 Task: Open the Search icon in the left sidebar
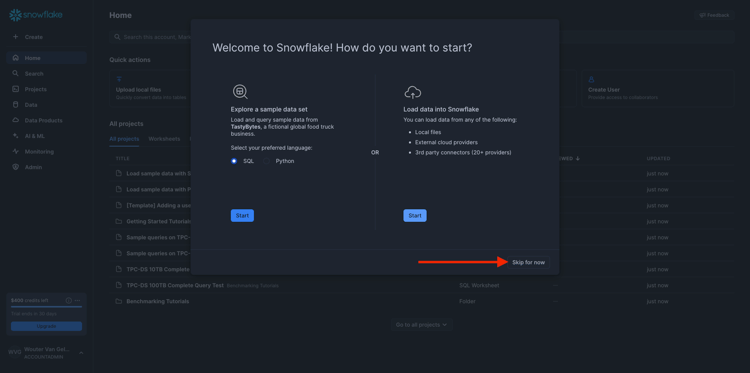tap(15, 74)
